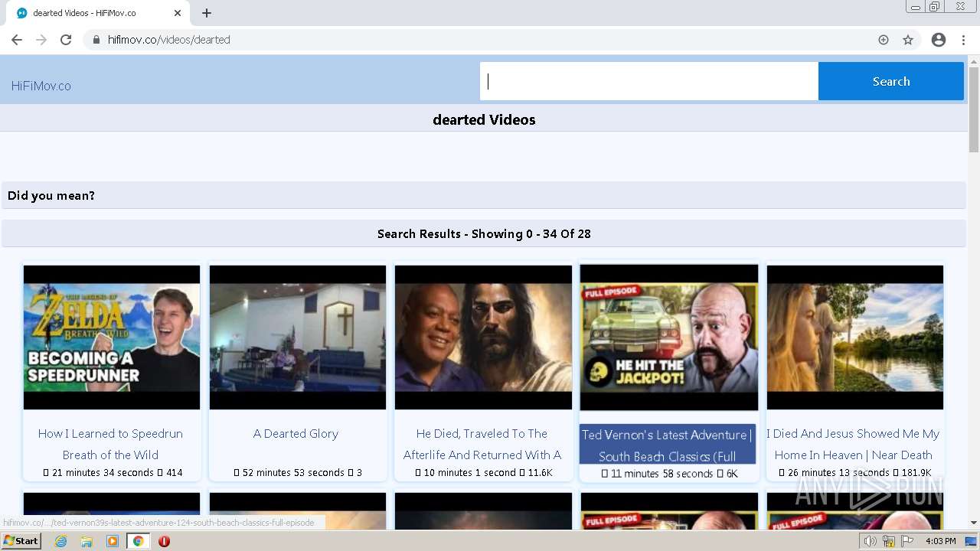Open the add-to-page plus circle icon

click(x=884, y=40)
